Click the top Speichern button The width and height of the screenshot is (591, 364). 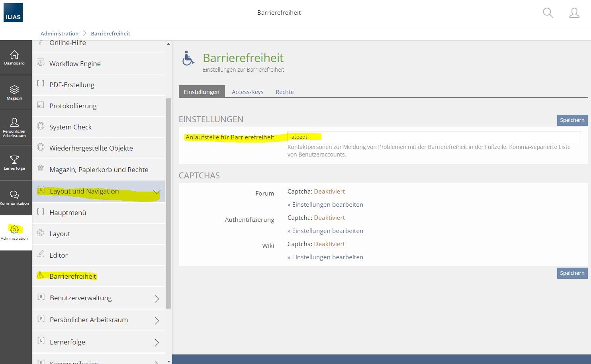coord(572,120)
